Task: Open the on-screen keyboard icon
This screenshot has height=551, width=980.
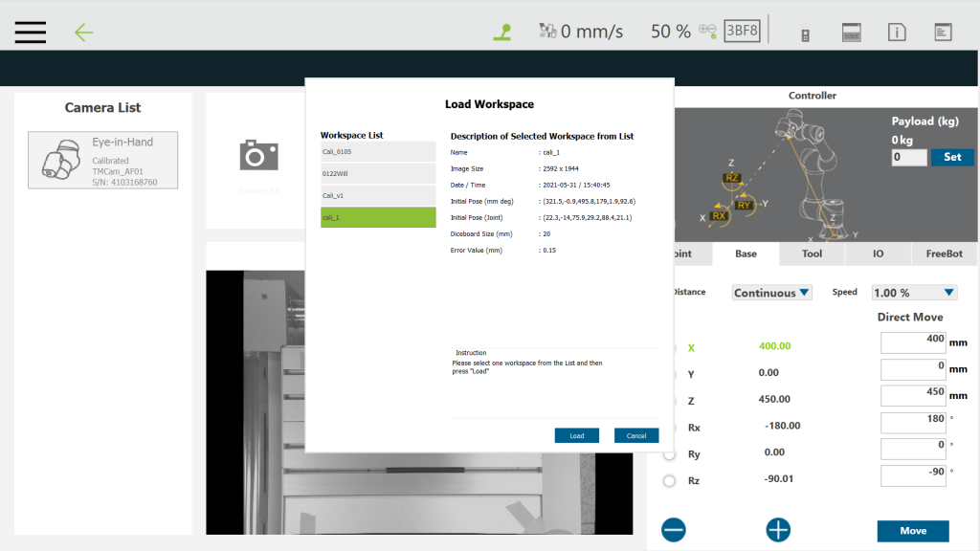Action: coord(852,32)
